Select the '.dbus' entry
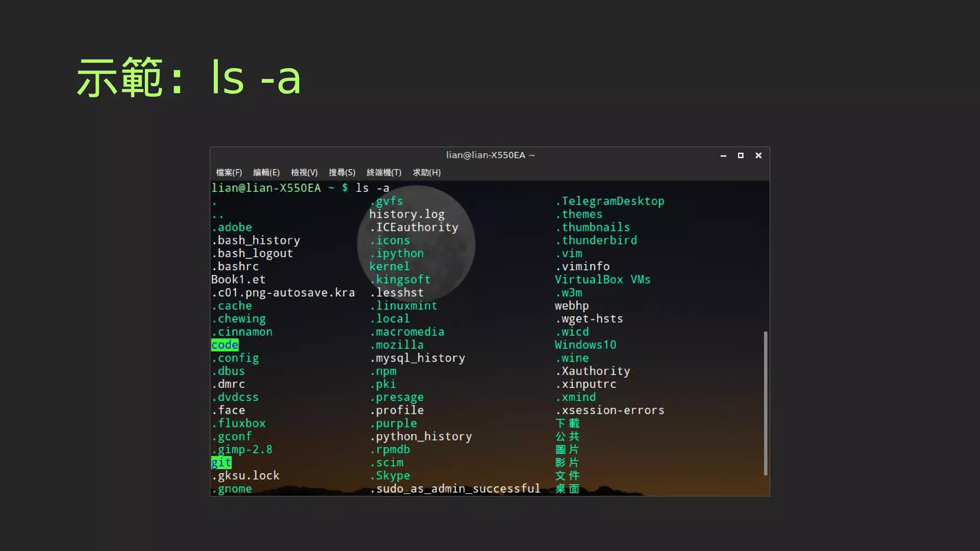 click(228, 371)
